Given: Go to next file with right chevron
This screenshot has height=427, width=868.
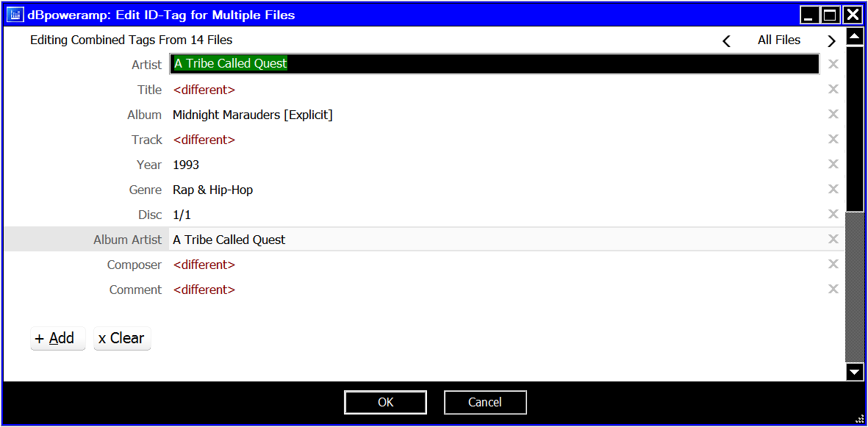Looking at the screenshot, I should tap(831, 40).
